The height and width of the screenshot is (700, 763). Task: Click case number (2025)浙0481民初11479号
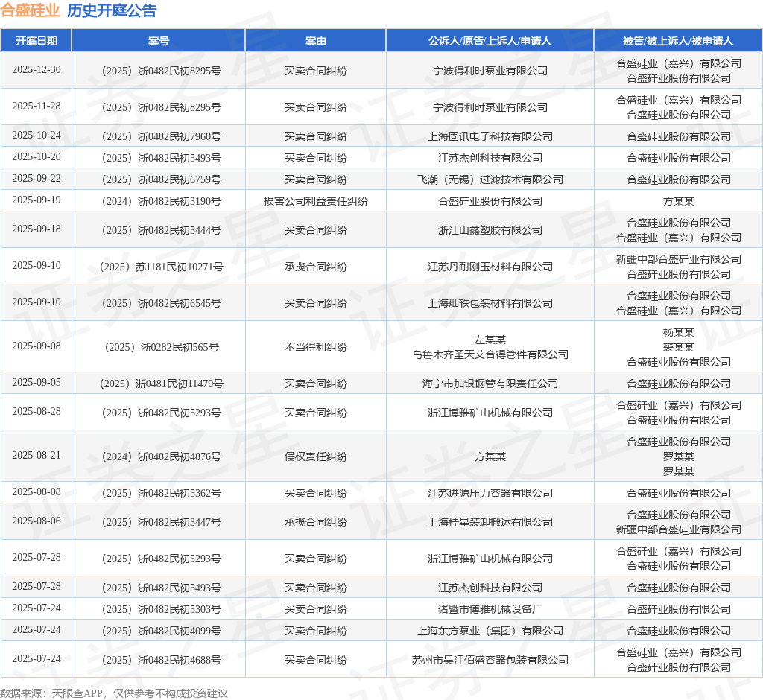(x=161, y=384)
